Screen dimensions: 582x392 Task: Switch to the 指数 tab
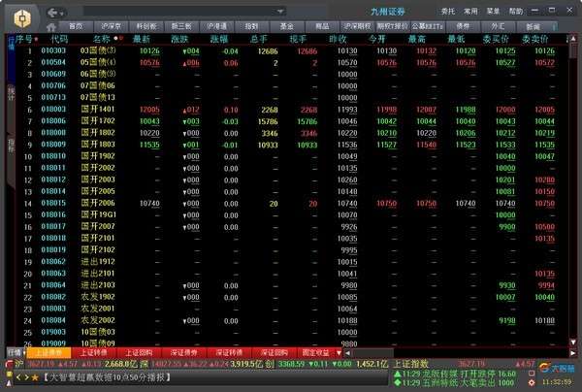(251, 26)
